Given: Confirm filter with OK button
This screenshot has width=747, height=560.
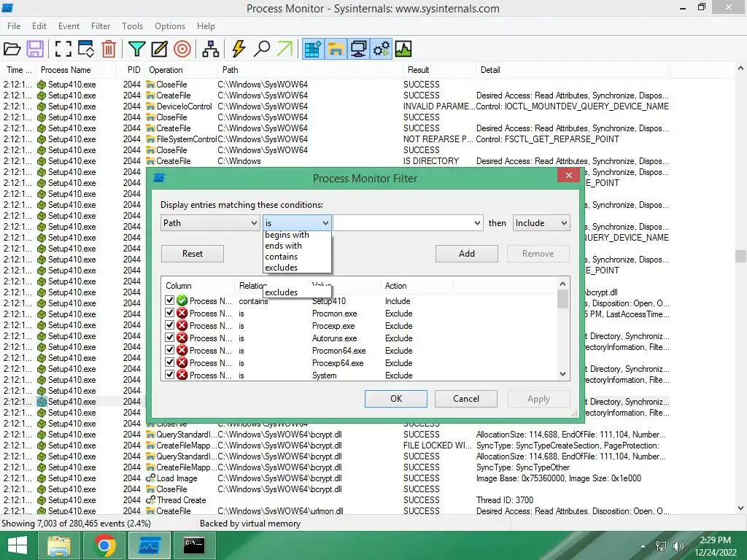Looking at the screenshot, I should [396, 399].
